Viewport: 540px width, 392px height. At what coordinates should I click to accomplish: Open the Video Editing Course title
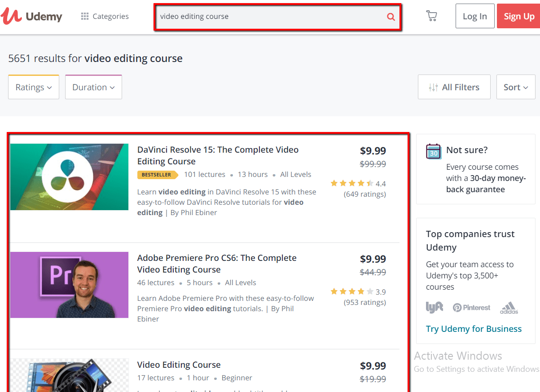(179, 365)
